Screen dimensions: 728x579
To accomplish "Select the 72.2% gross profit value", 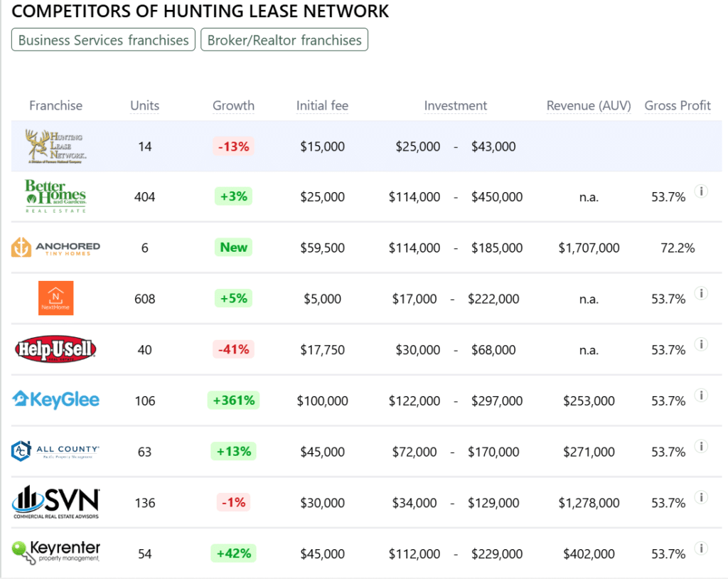I will pyautogui.click(x=678, y=248).
